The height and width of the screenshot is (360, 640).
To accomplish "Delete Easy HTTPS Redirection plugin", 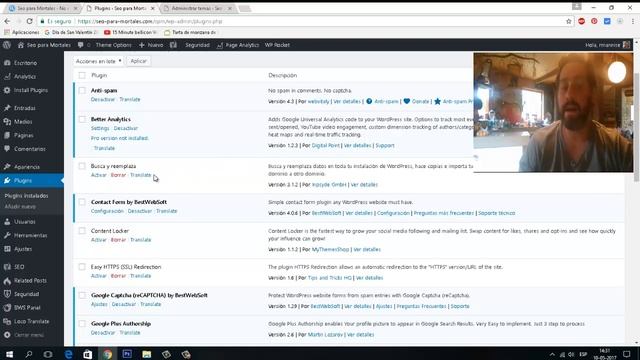I will tap(118, 276).
